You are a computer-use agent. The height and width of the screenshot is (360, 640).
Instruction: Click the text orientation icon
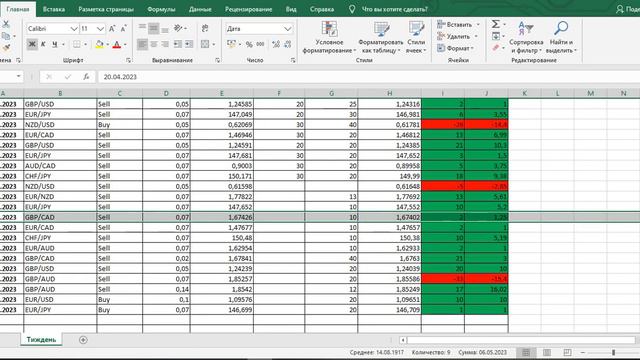click(178, 28)
